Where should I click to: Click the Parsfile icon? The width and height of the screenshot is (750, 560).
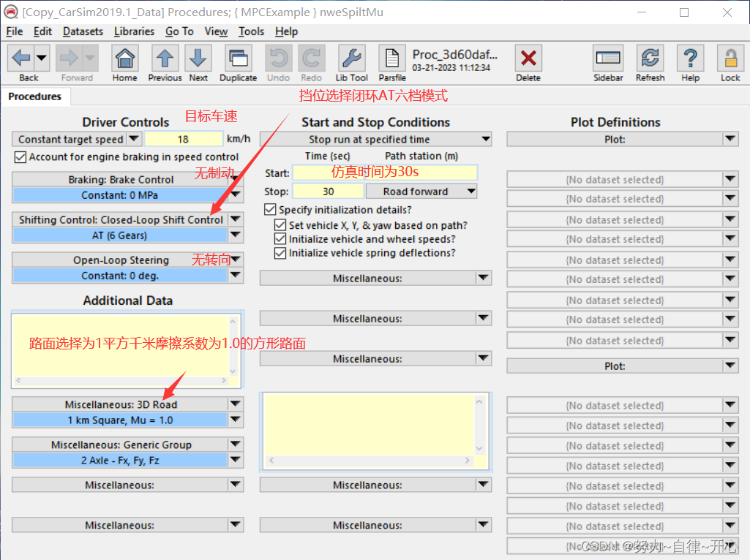coord(392,63)
